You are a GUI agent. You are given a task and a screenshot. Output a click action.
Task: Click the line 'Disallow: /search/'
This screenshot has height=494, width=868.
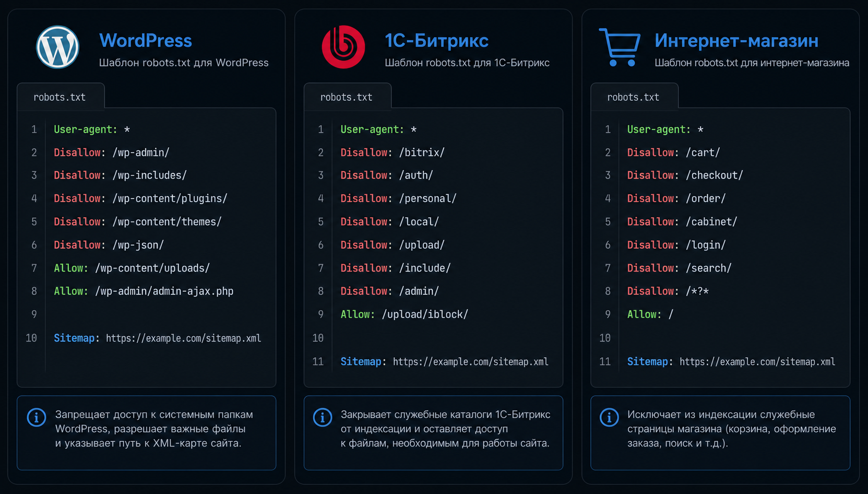(679, 268)
